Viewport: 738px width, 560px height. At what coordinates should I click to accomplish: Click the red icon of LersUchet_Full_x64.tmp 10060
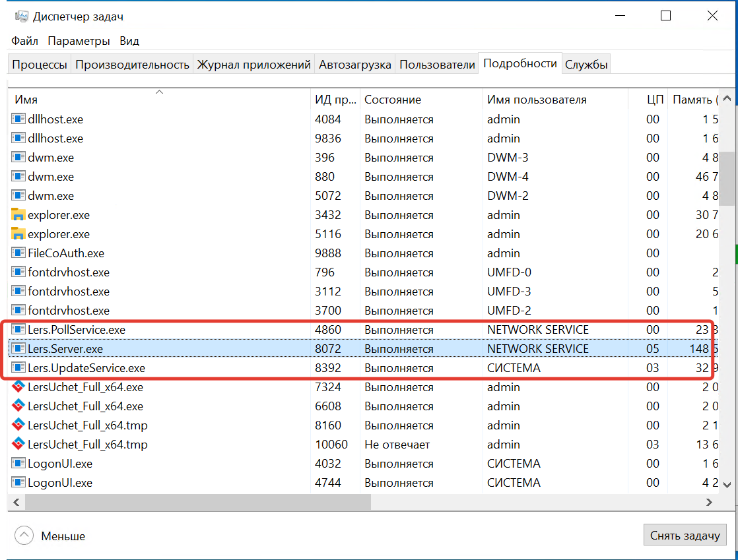point(18,444)
